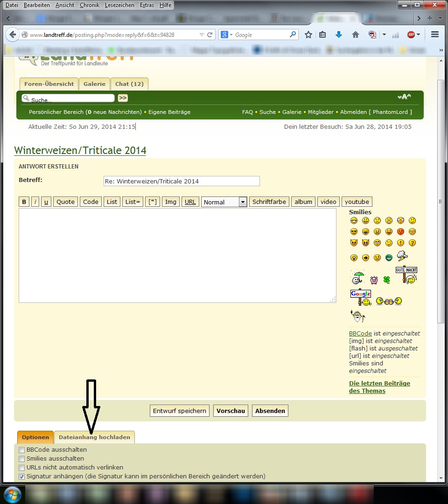Insert the Google sign smiley
448x504 pixels.
(x=361, y=297)
